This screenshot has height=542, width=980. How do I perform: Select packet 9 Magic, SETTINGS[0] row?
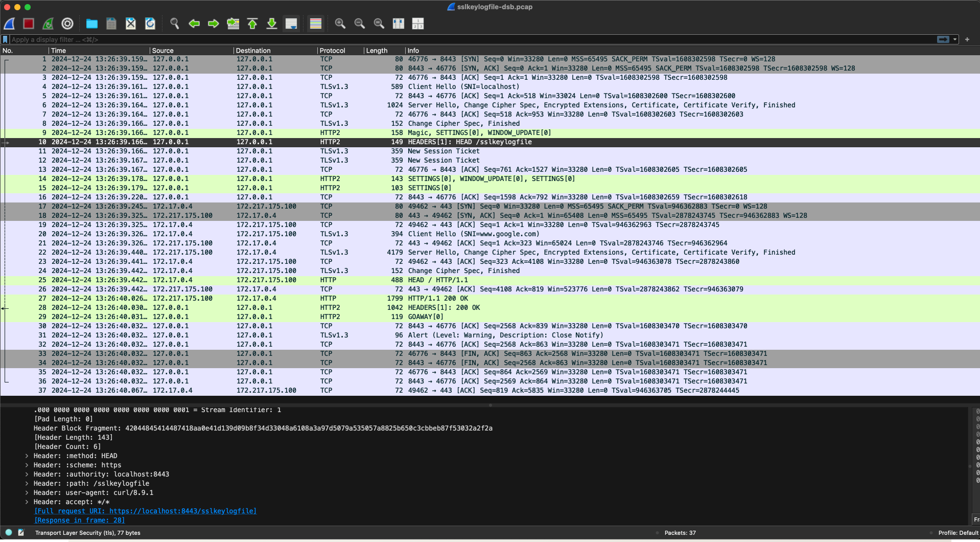coord(490,132)
